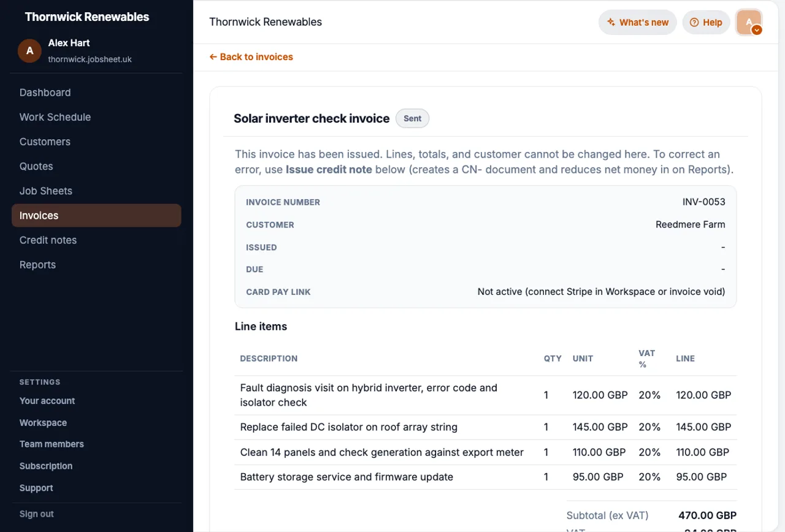Click the sparkle icon in What's new
The height and width of the screenshot is (532, 785).
point(611,23)
